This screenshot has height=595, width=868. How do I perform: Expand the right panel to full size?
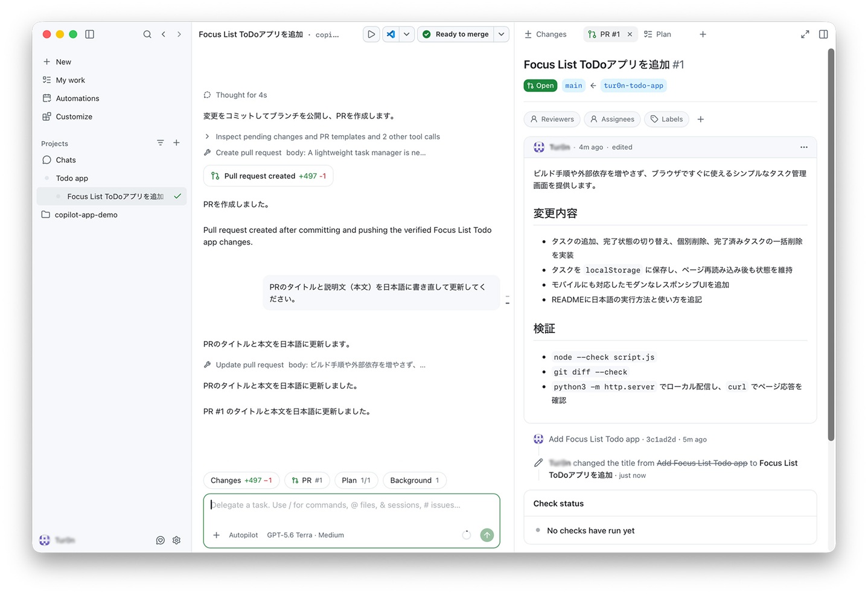805,34
